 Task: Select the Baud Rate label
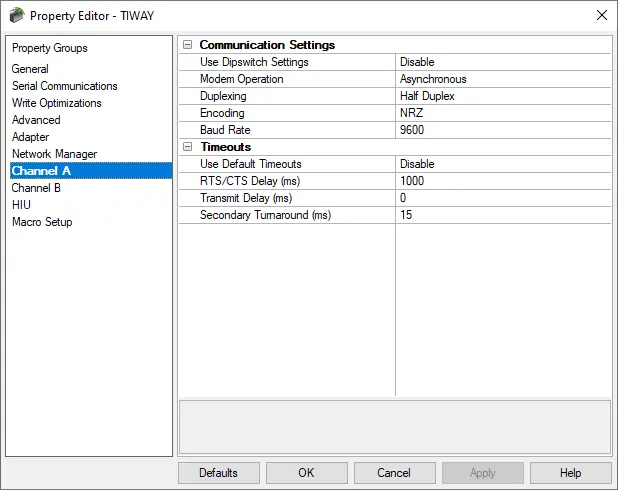pyautogui.click(x=225, y=130)
